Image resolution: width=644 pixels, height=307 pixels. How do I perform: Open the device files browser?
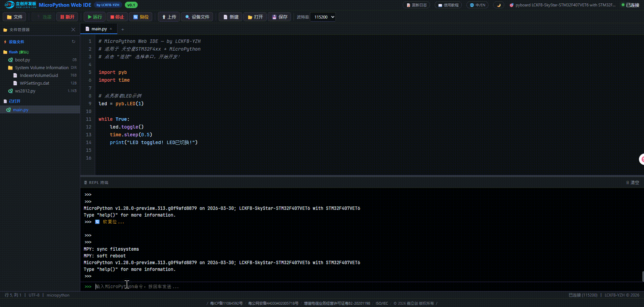click(197, 17)
